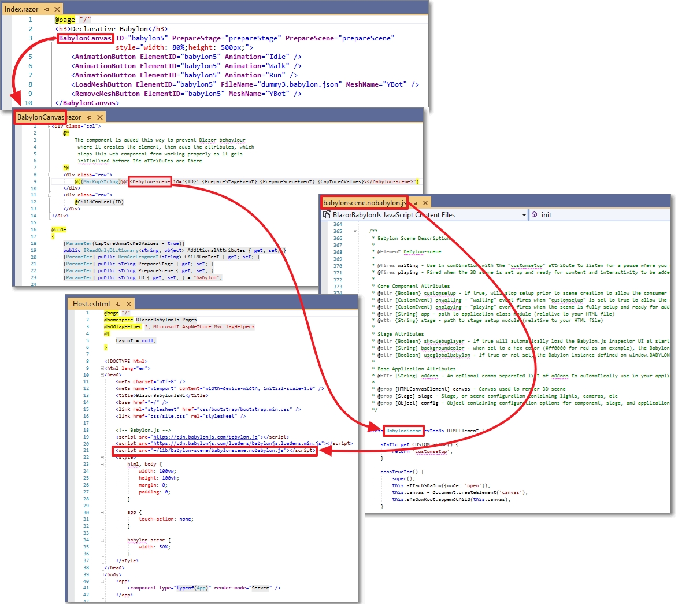Collapse the div row block at line 11
Image resolution: width=693 pixels, height=616 pixels.
[x=49, y=195]
